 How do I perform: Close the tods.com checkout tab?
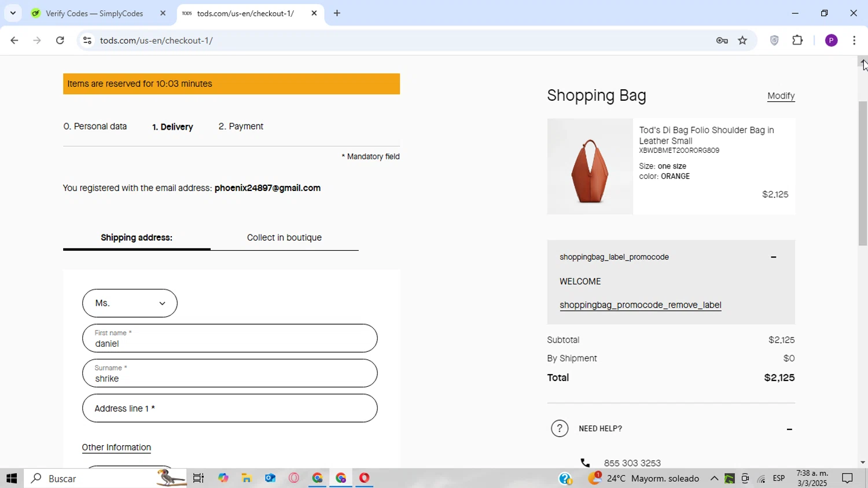(314, 13)
